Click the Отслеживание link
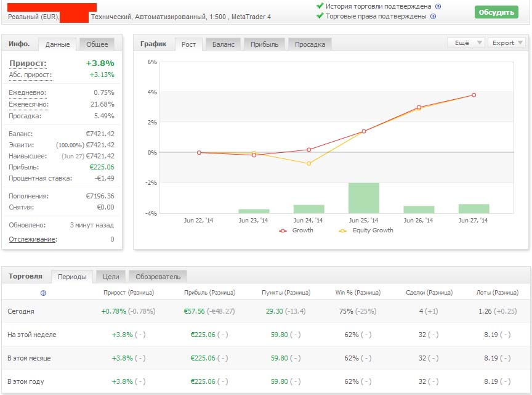532x395 pixels. [32, 239]
